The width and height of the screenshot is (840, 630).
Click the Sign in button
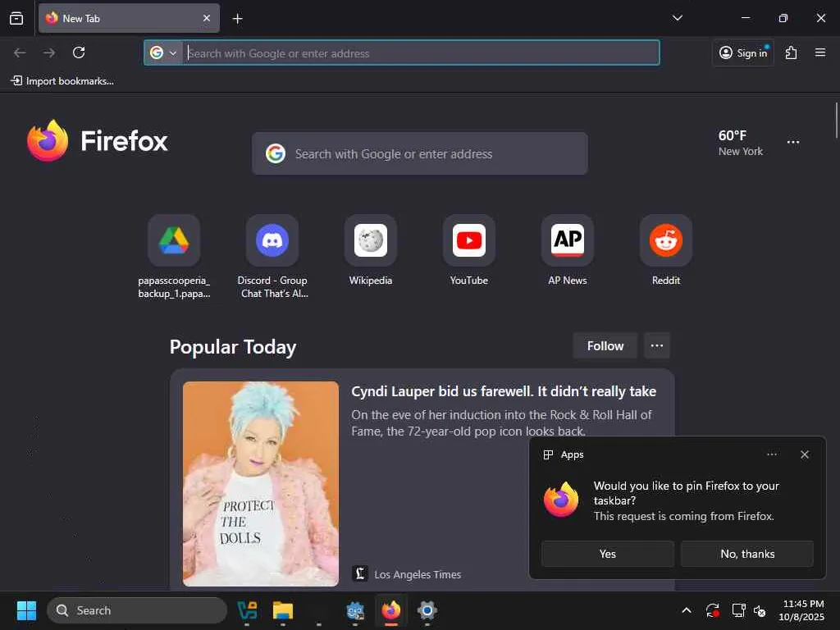tap(743, 52)
